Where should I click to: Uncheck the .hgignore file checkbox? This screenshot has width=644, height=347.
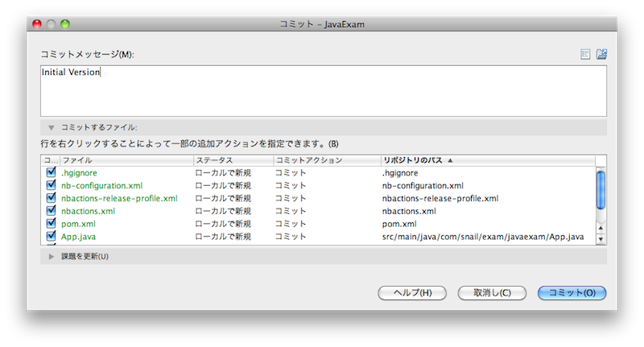pos(51,172)
